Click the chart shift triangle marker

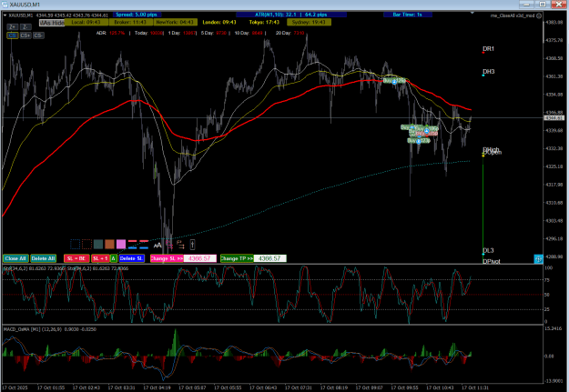(x=472, y=13)
